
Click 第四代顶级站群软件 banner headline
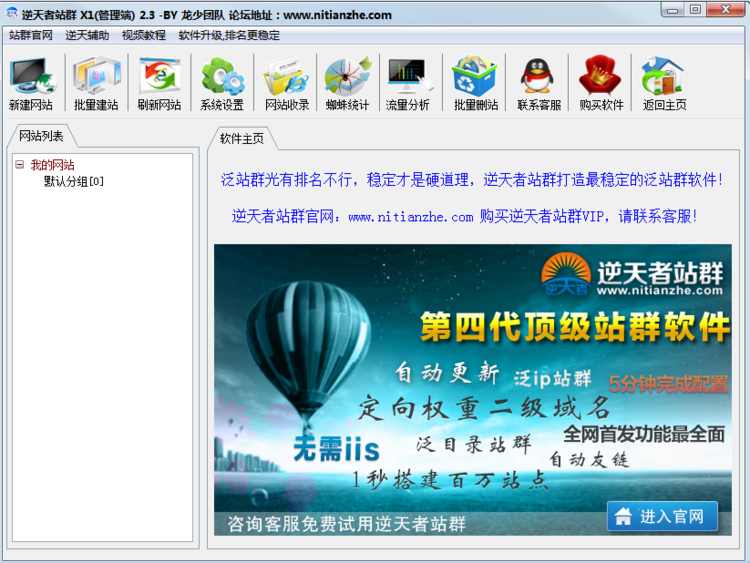tap(575, 328)
